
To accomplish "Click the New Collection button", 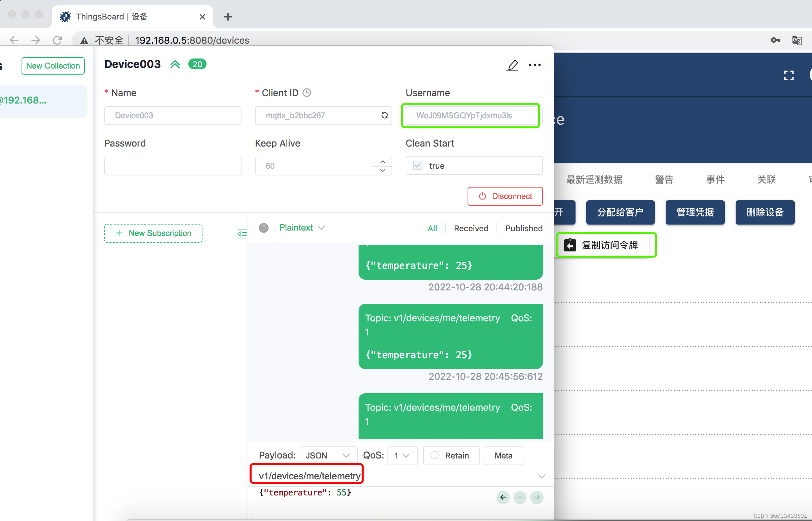I will point(53,66).
